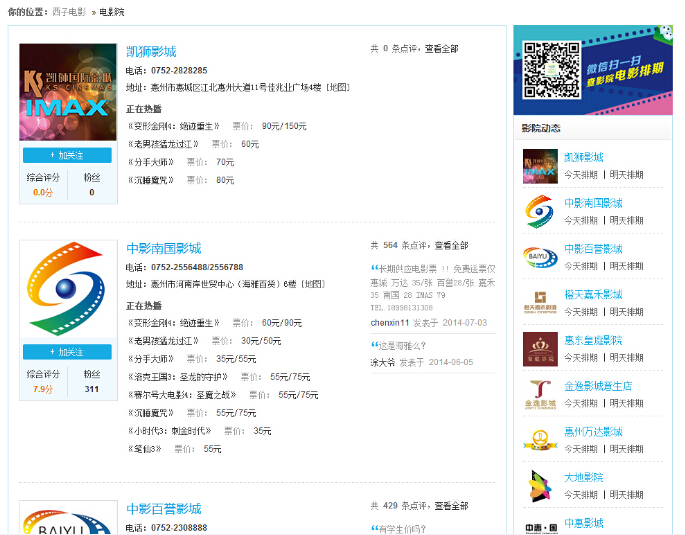Show today's schedule for sidebar 凯狮影城
The image size is (685, 535).
[x=581, y=175]
